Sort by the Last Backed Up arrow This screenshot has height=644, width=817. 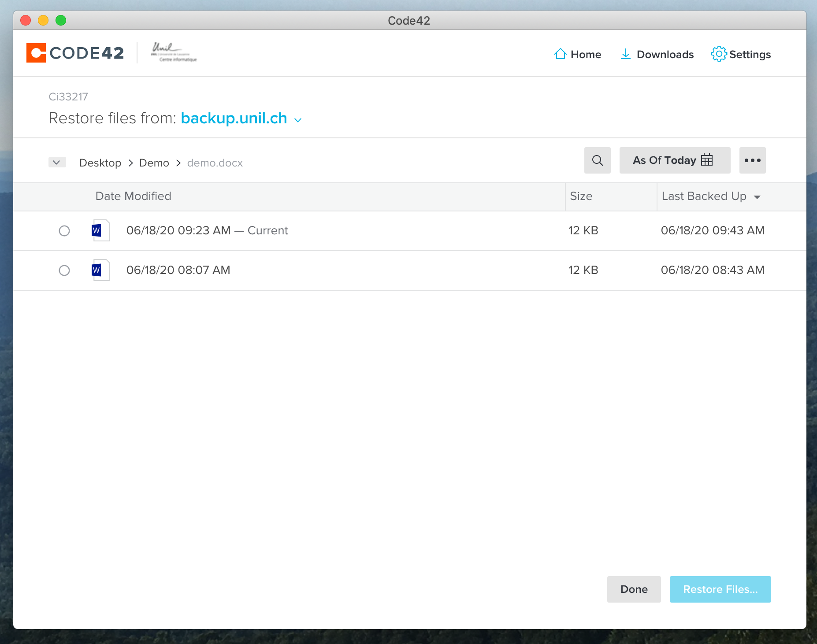point(757,197)
